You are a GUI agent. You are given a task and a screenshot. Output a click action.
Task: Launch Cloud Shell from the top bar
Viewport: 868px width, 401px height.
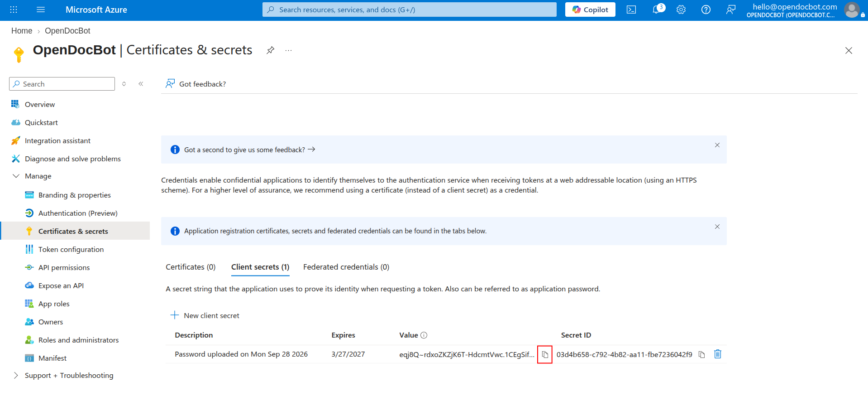coord(631,10)
